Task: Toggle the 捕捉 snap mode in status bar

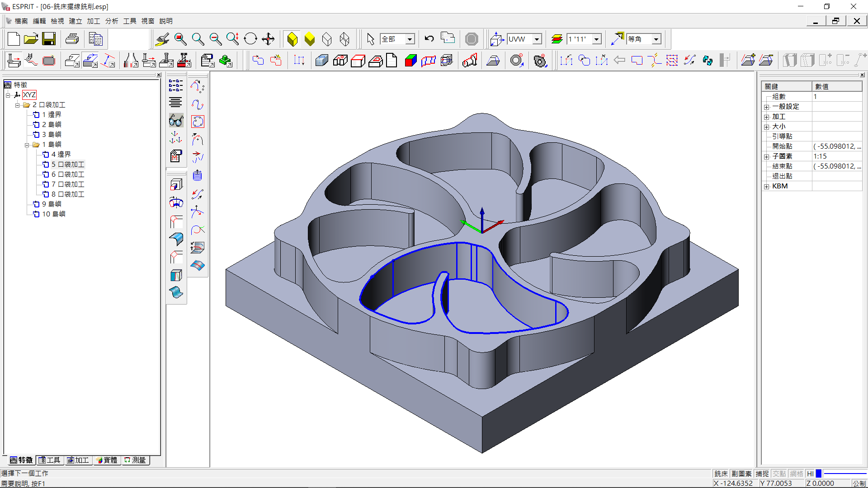Action: [762, 474]
